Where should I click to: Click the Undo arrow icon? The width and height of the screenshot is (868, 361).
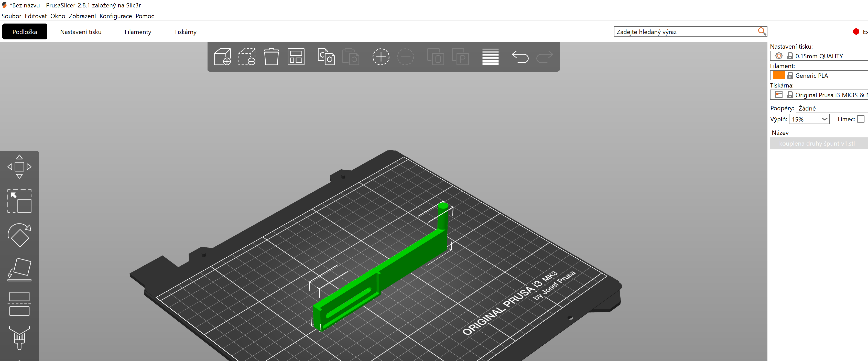pyautogui.click(x=520, y=57)
